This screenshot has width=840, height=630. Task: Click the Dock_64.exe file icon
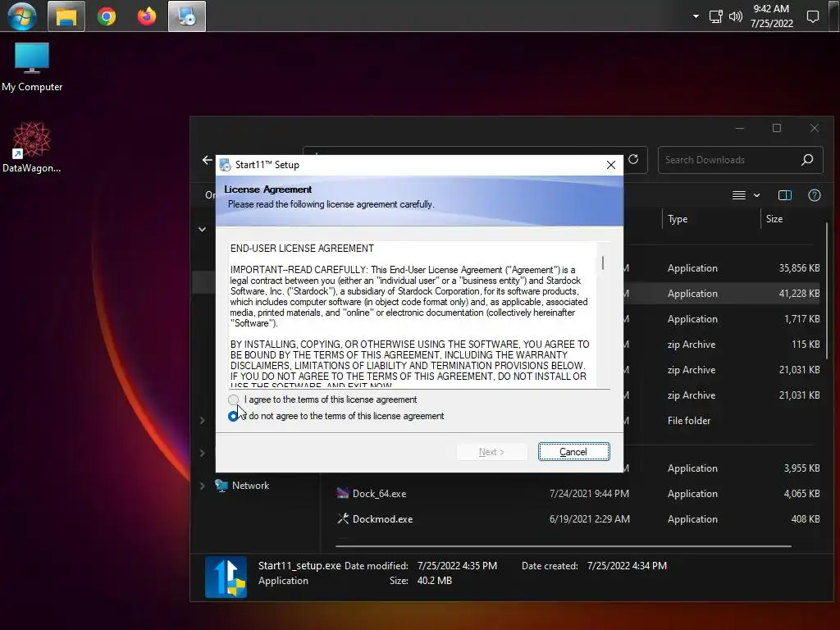pos(343,493)
